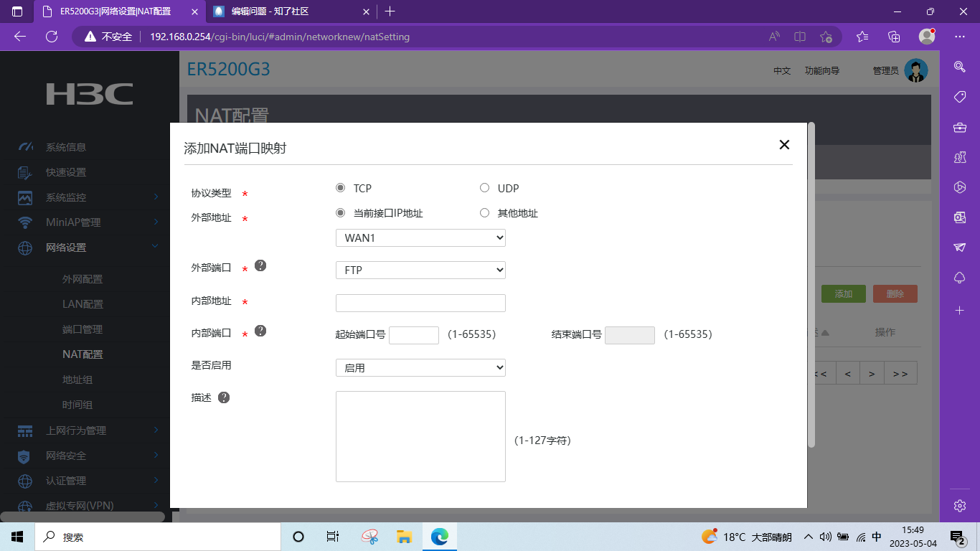The image size is (980, 551).
Task: Click the 内部地址 input field
Action: click(420, 303)
